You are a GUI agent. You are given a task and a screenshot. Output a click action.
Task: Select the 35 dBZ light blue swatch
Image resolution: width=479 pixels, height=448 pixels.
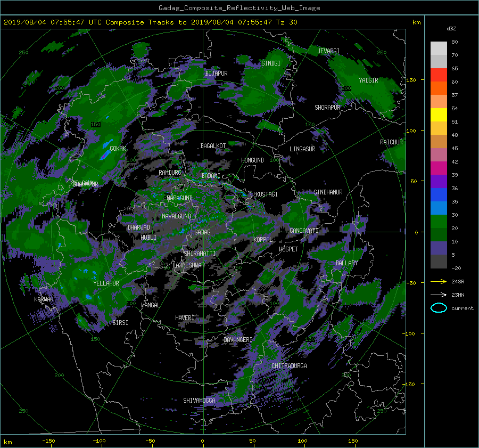[439, 208]
